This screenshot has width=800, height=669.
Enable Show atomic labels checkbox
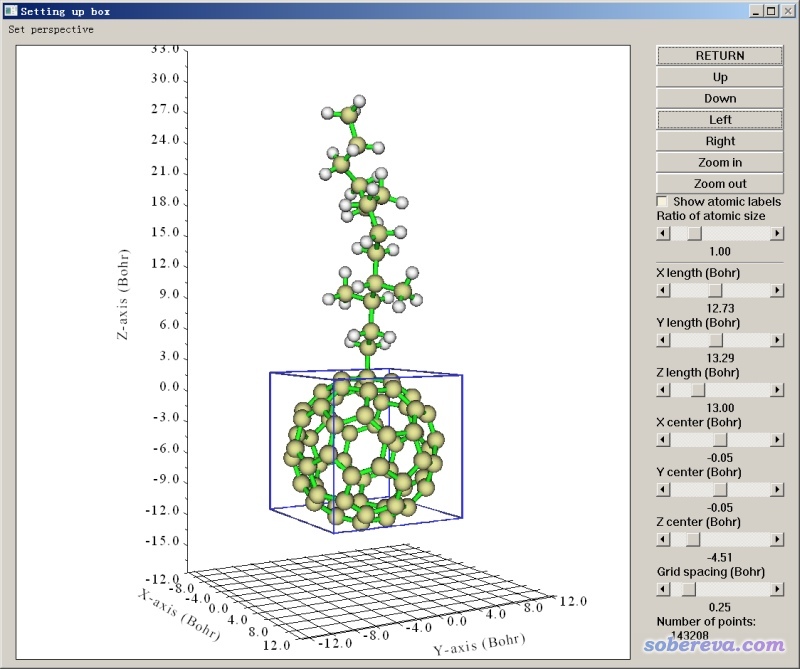pos(662,202)
